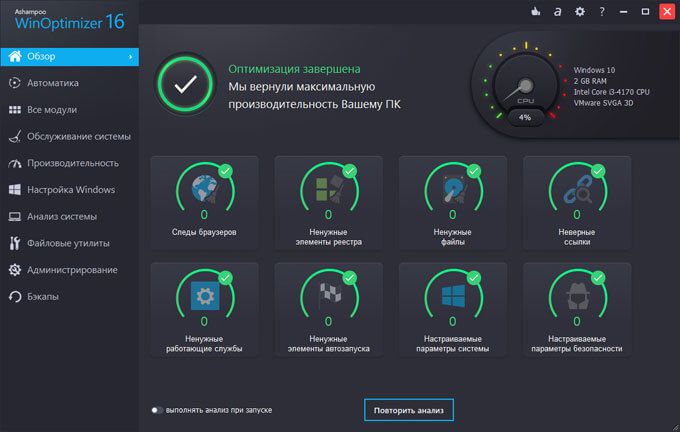
Task: Open help question mark icon
Action: 602,11
